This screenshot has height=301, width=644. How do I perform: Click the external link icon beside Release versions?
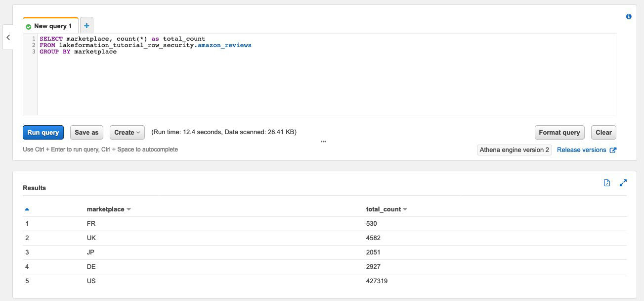point(613,150)
